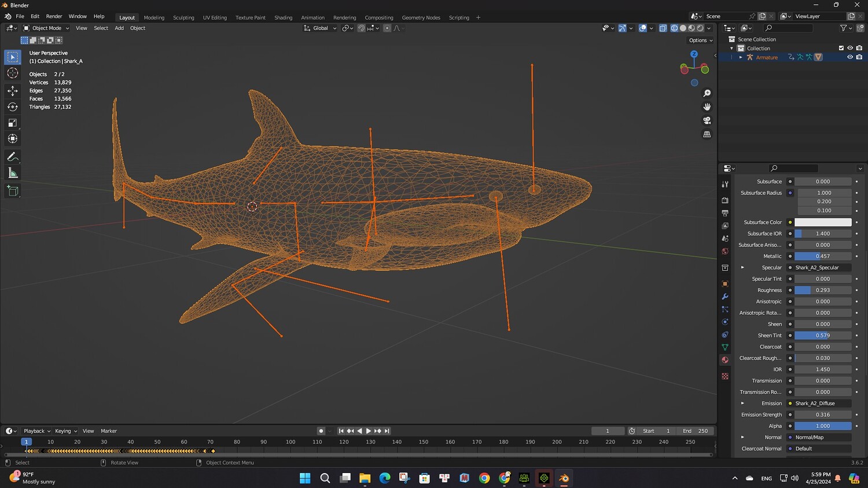The image size is (868, 488).
Task: Open the Object Mode dropdown
Action: click(46, 28)
